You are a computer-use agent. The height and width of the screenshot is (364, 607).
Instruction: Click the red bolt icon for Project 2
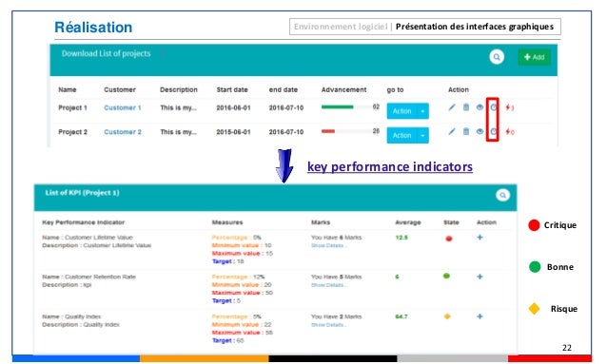509,132
